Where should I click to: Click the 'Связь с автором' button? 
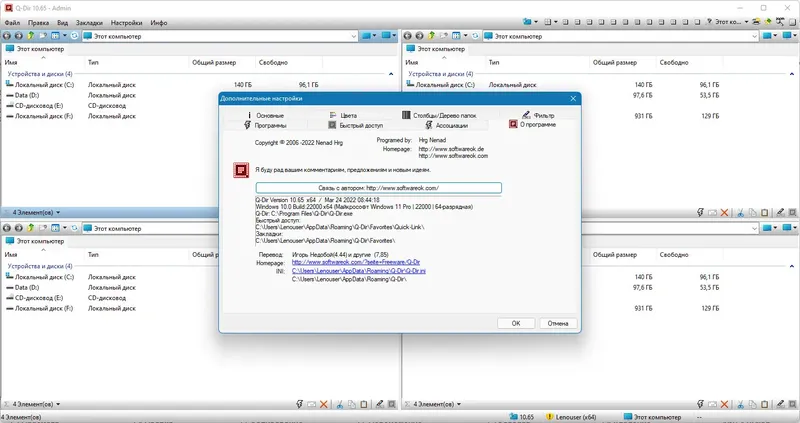pos(379,188)
